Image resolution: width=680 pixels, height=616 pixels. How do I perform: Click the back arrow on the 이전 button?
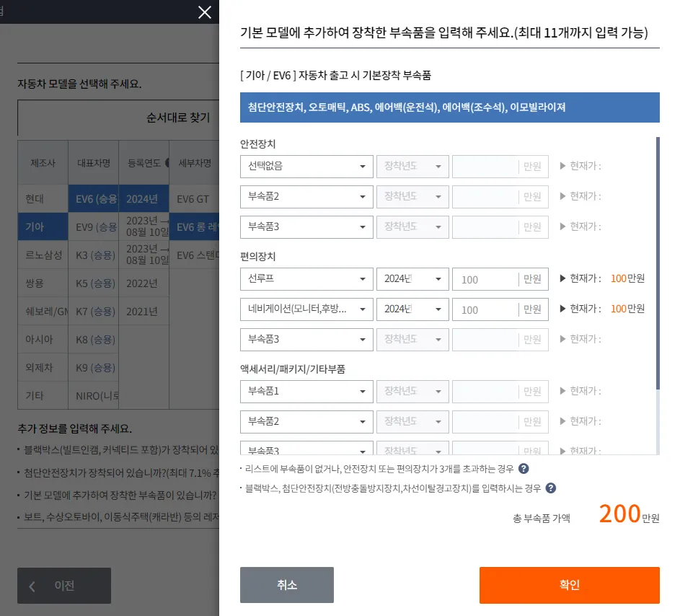pos(32,585)
